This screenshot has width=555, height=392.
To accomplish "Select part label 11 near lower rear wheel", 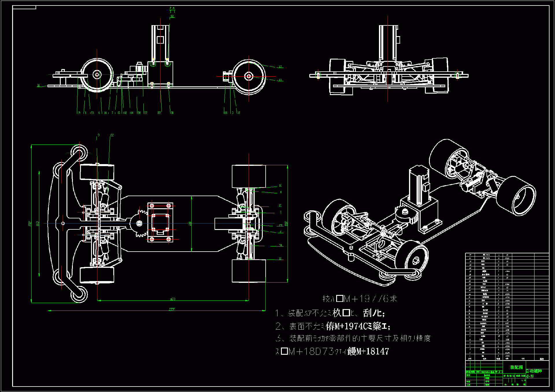I will click(x=280, y=259).
